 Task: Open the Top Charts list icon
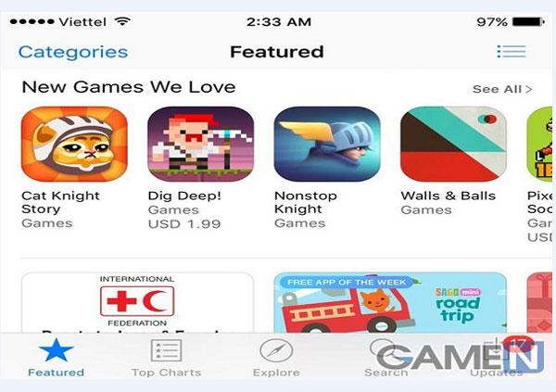(x=166, y=350)
